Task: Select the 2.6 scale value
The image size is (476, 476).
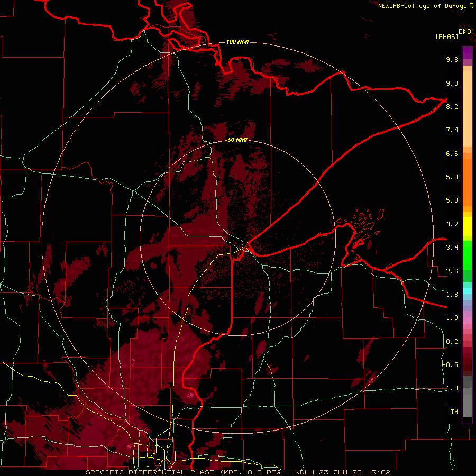Action: [x=452, y=271]
